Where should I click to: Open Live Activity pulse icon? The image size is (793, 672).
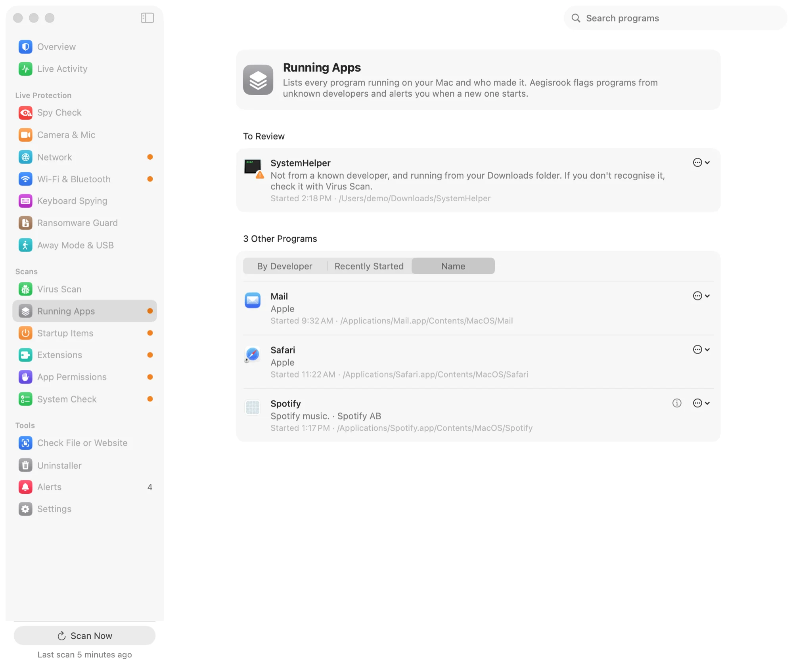(25, 69)
